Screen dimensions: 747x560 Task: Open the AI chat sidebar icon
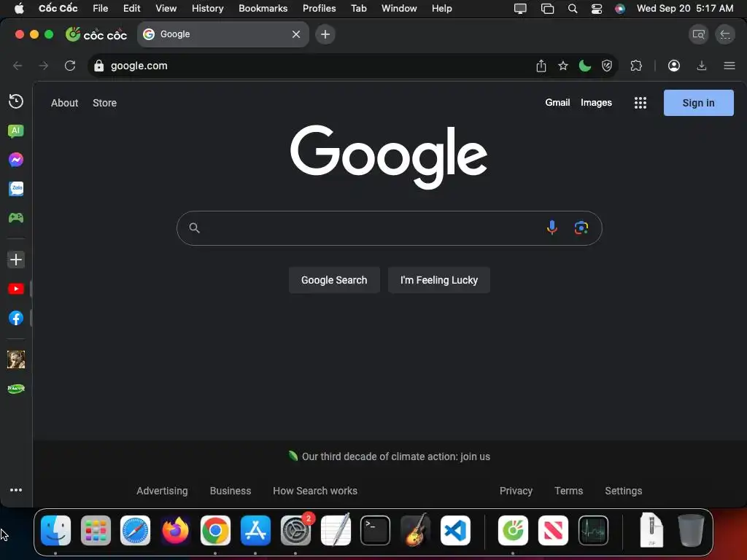point(16,131)
